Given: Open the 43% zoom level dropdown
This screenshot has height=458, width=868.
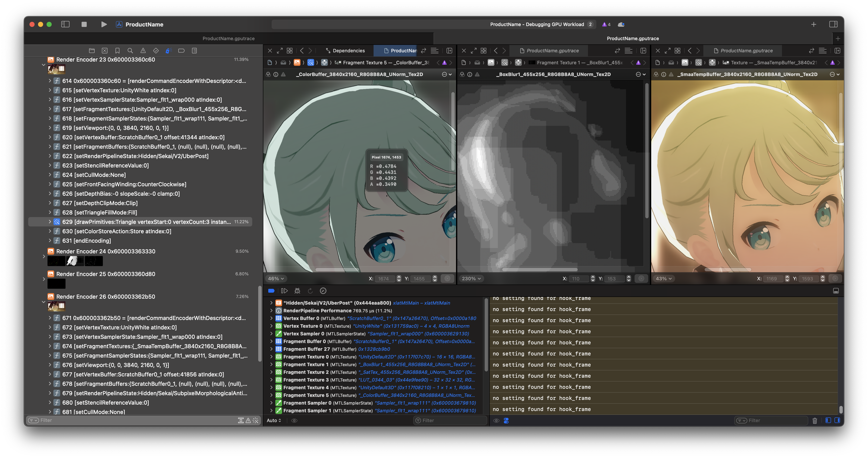Looking at the screenshot, I should pos(663,279).
